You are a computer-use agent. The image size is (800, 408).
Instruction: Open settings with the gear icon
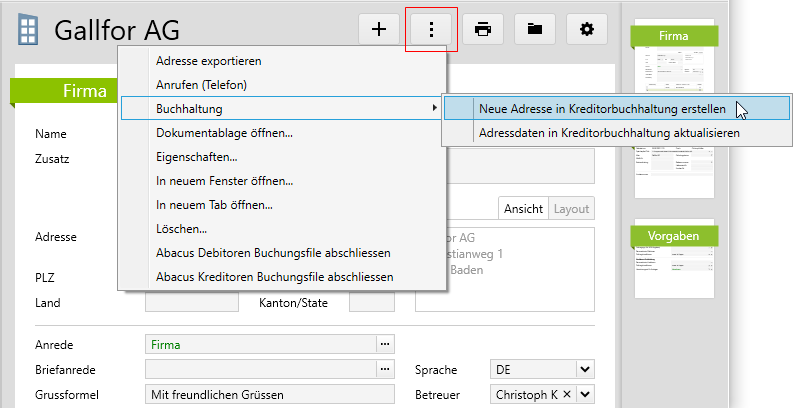[587, 29]
